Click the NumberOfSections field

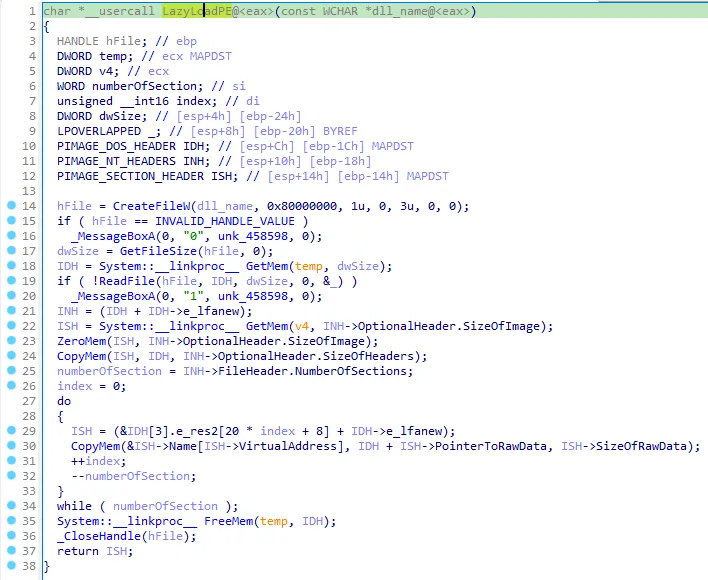pyautogui.click(x=350, y=371)
